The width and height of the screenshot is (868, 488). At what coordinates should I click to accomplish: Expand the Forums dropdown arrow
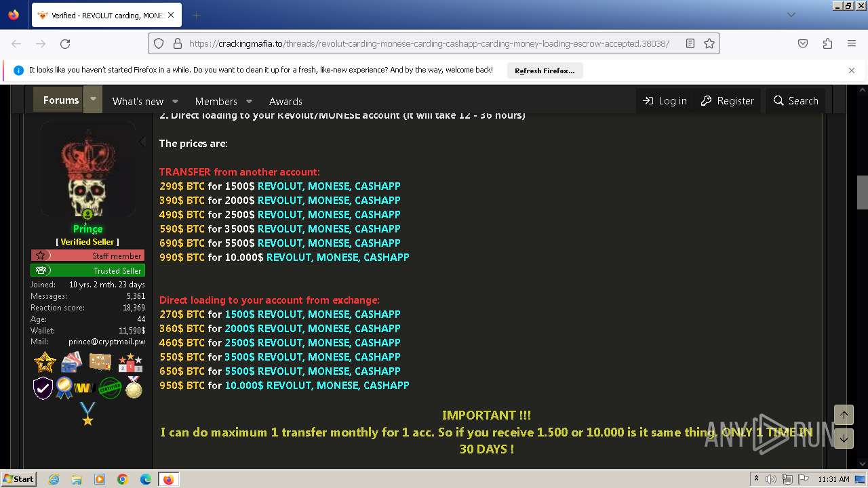coord(93,99)
